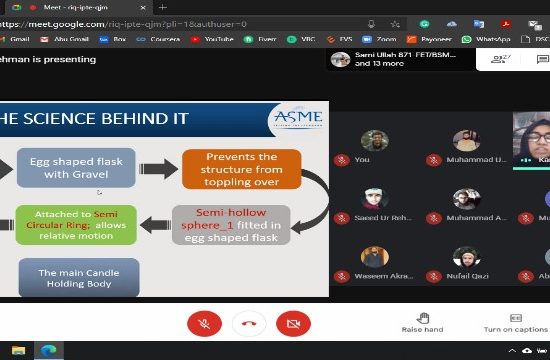Screen dimensions: 550x360
Task: Turn on the camera button
Action: click(293, 324)
